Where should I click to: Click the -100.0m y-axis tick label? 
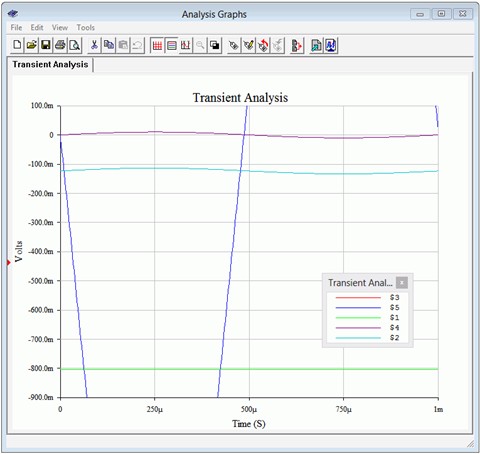coord(41,164)
